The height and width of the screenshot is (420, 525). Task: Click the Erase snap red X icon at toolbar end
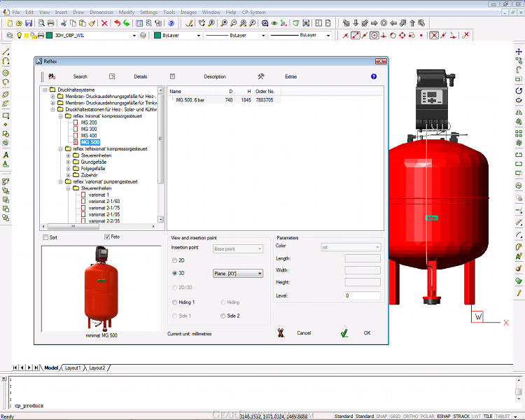(465, 35)
